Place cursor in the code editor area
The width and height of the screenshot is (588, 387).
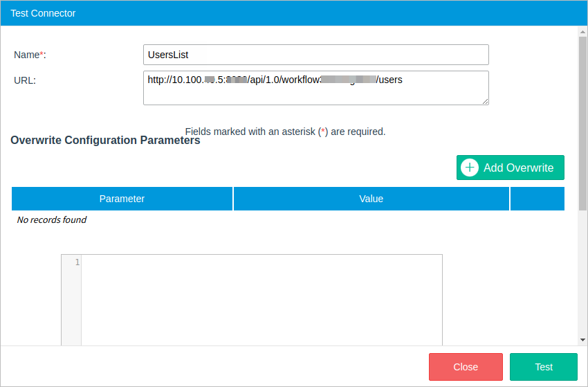click(261, 298)
